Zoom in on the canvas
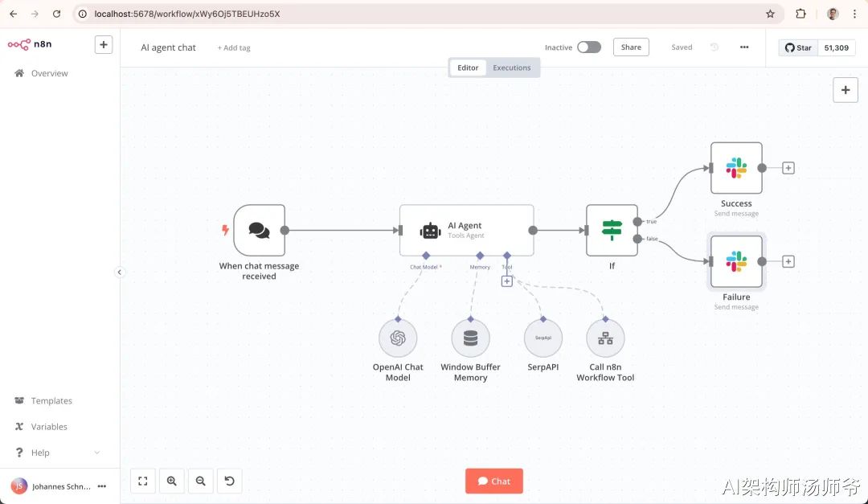This screenshot has height=504, width=868. [x=172, y=481]
